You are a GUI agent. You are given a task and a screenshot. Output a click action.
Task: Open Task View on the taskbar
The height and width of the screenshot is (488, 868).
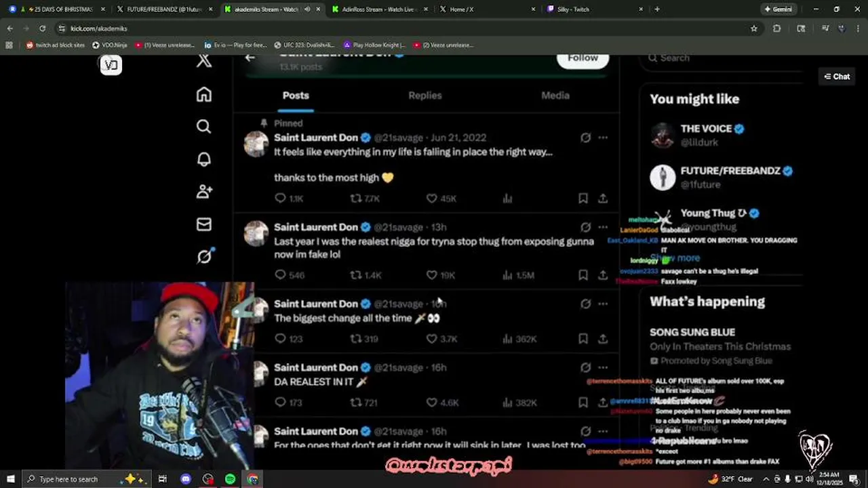pyautogui.click(x=163, y=479)
